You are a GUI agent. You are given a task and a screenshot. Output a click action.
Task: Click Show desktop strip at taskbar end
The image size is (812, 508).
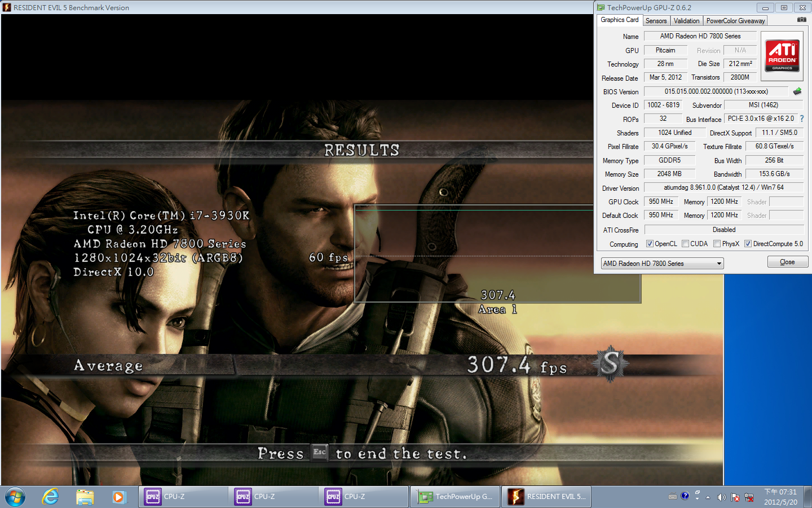pos(808,497)
